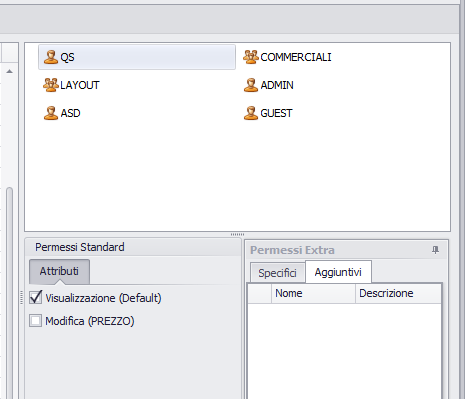Sort by the Descrizione column header
The image size is (465, 399).
pos(398,293)
